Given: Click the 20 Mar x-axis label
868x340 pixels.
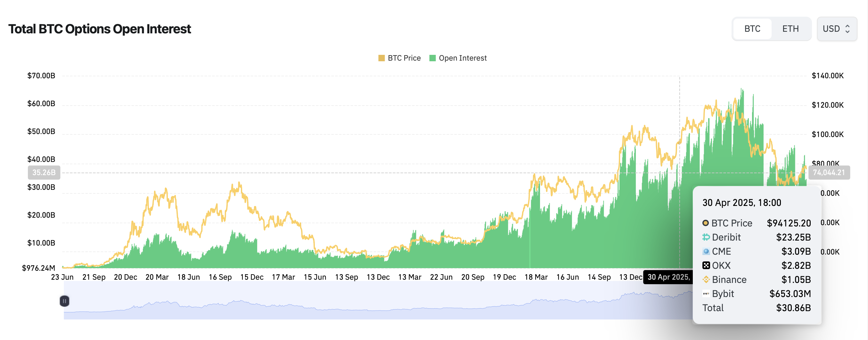Looking at the screenshot, I should point(157,277).
